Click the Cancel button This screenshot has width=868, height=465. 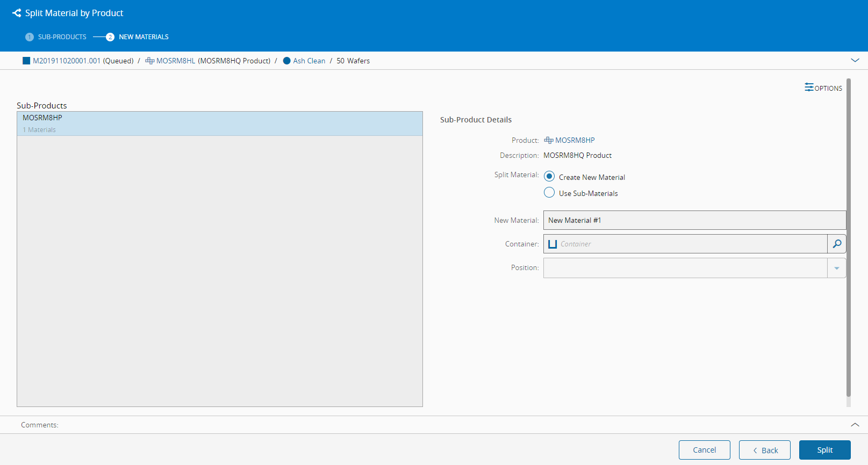point(704,450)
